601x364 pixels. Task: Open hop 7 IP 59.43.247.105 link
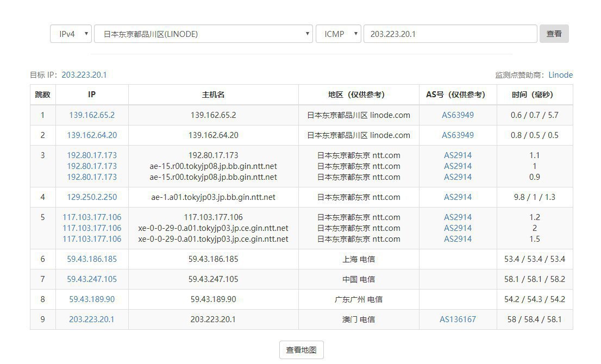(x=92, y=279)
